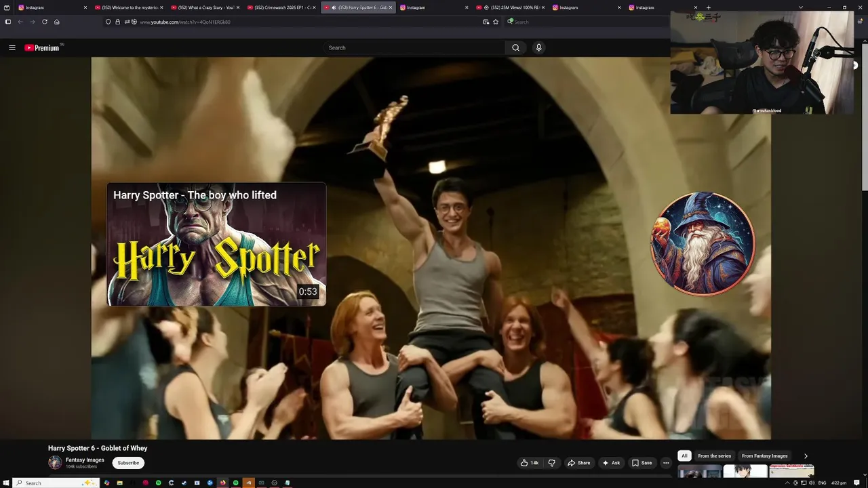Open the Impressive Calisthenics recommended thumbnail
The width and height of the screenshot is (868, 488).
point(791,471)
